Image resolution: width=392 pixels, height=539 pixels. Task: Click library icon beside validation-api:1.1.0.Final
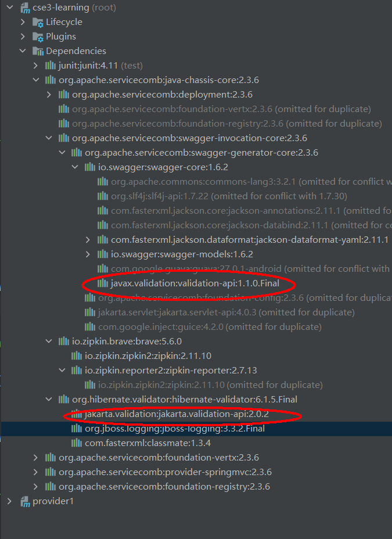(103, 283)
